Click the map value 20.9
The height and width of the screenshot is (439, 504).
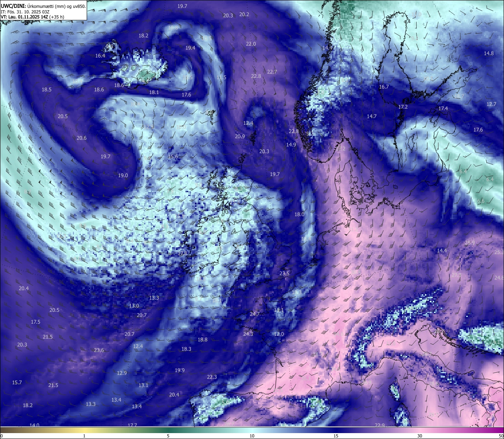[240, 136]
